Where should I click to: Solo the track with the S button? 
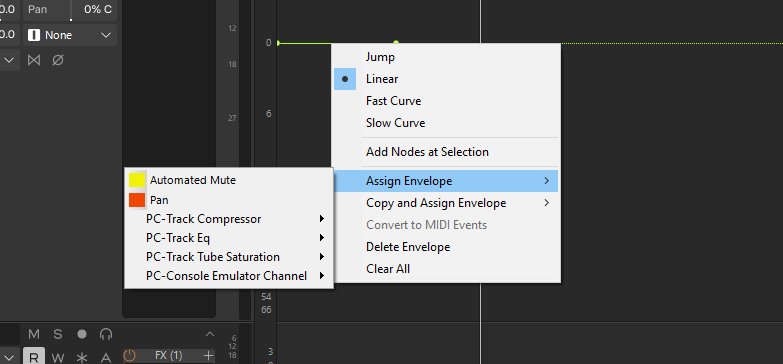tap(58, 335)
